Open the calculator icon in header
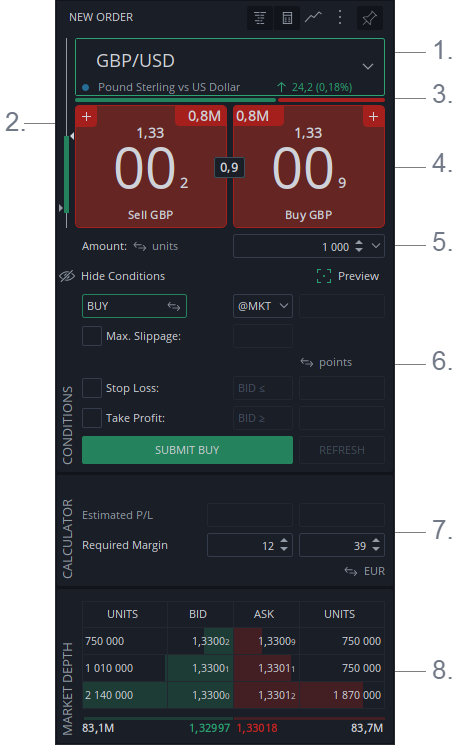 coord(287,18)
